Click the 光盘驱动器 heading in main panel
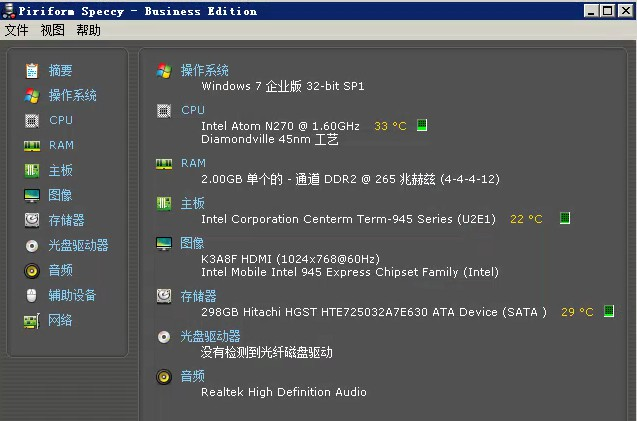The image size is (637, 421). 210,336
